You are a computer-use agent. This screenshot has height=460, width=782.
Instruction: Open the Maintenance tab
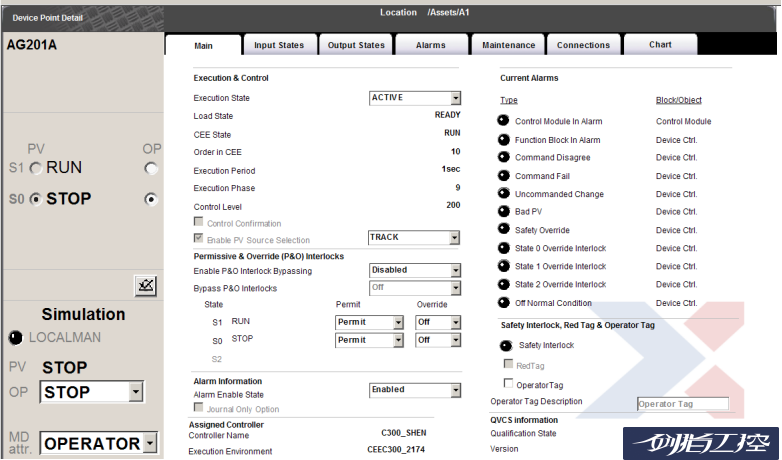coord(508,45)
